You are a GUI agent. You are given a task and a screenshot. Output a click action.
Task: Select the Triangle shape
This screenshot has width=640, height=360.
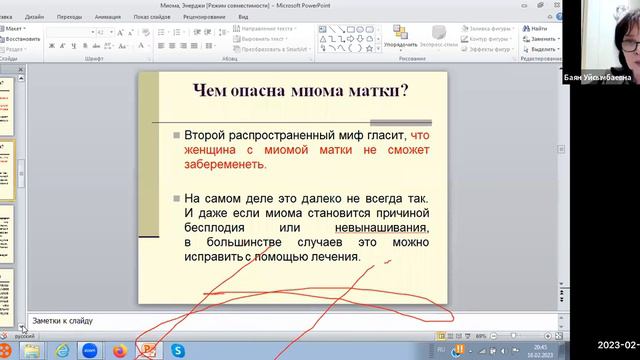(x=323, y=39)
